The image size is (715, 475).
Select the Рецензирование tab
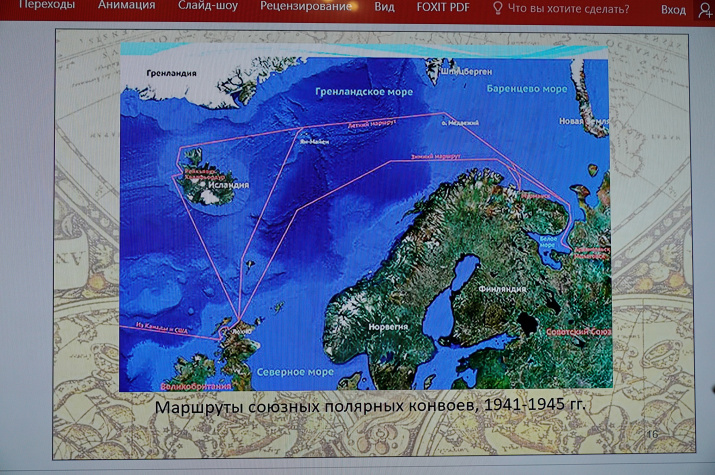tap(306, 7)
